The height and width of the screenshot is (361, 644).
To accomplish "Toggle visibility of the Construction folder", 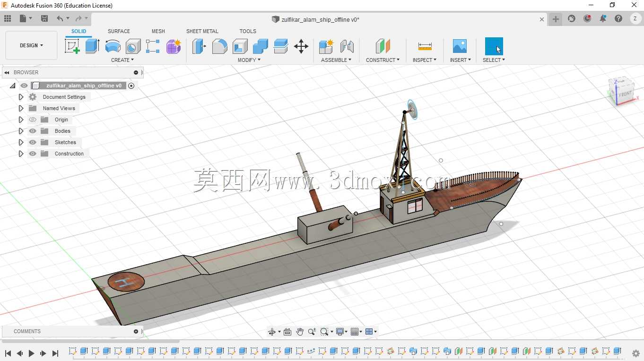I will (x=33, y=154).
